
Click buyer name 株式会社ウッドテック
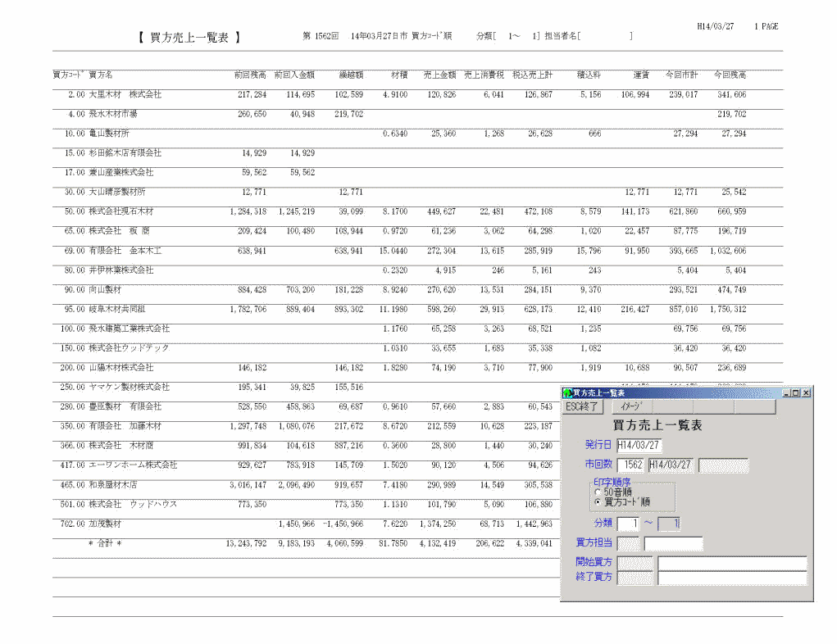click(129, 348)
